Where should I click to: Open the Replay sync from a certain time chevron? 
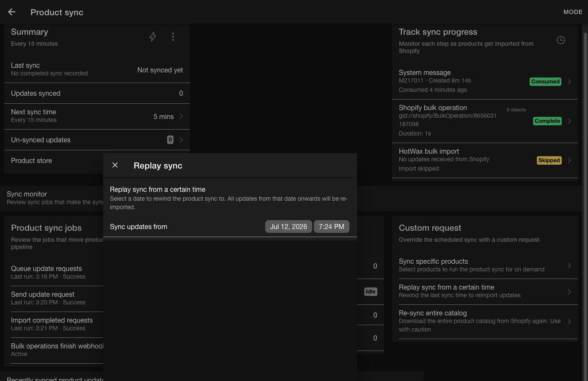pyautogui.click(x=569, y=292)
